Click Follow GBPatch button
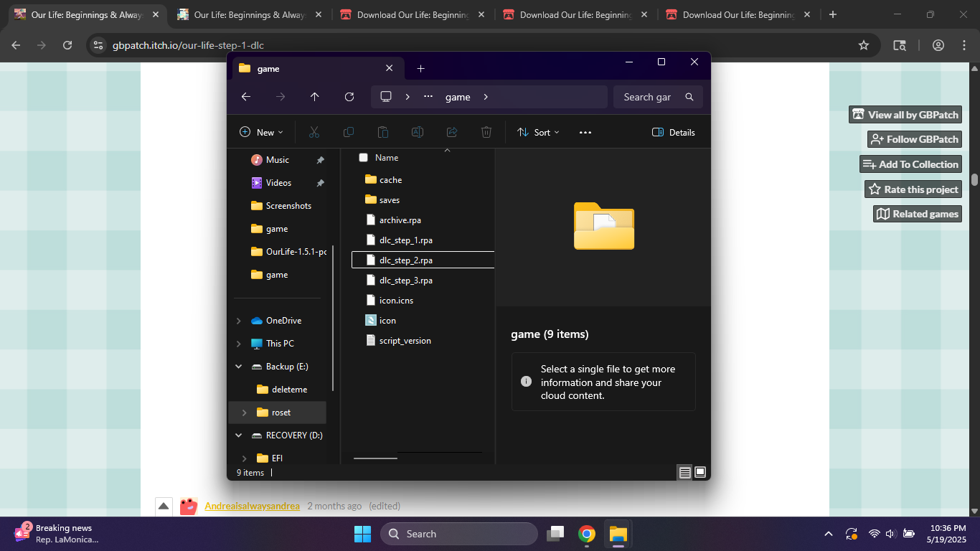The image size is (980, 551). coord(915,139)
